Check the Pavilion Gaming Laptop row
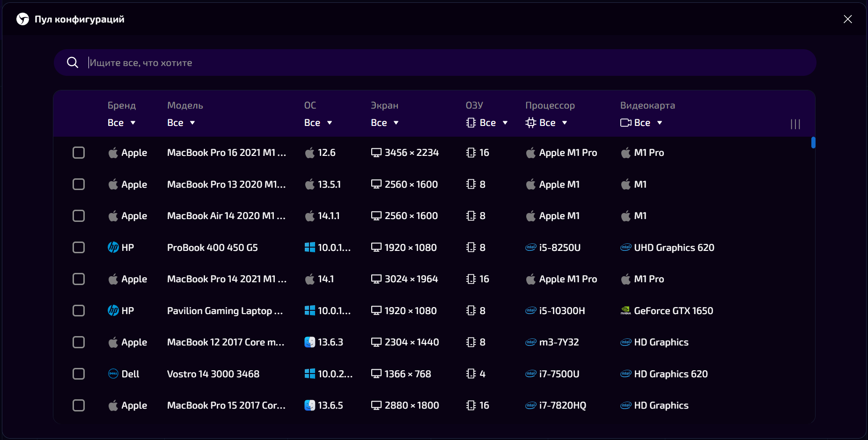This screenshot has height=440, width=868. 79,310
